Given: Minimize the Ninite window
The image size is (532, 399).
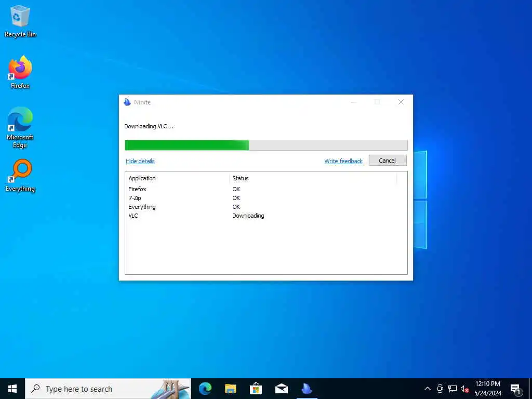Looking at the screenshot, I should click(354, 102).
